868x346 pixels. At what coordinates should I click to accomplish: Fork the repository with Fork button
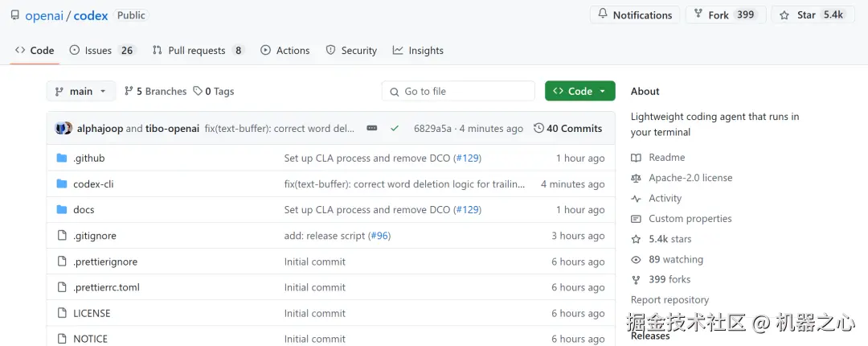(x=726, y=15)
